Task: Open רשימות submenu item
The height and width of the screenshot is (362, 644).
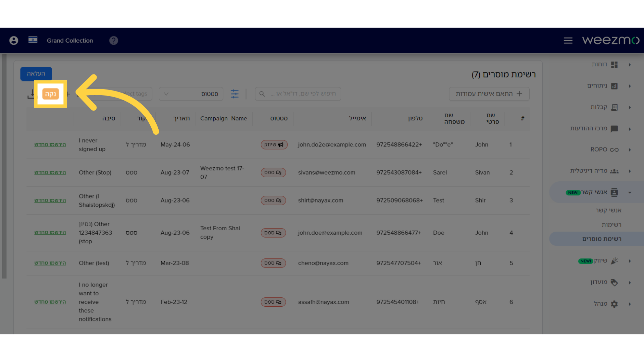Action: [611, 225]
